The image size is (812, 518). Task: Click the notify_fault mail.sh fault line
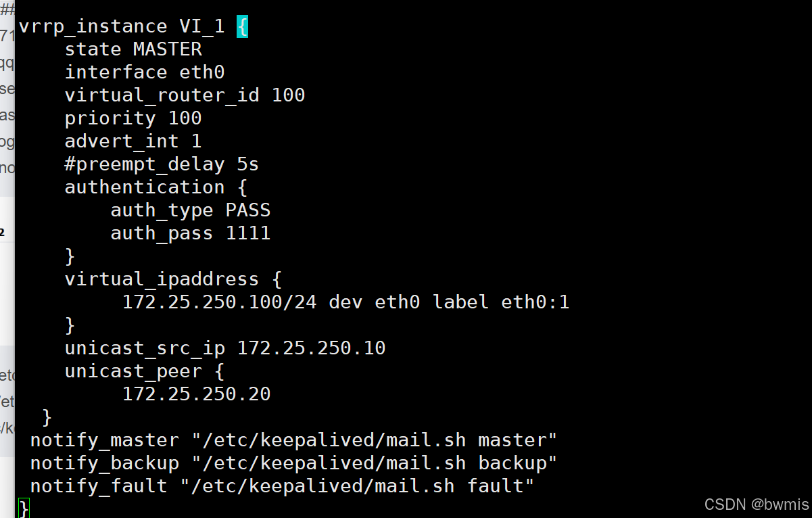283,486
